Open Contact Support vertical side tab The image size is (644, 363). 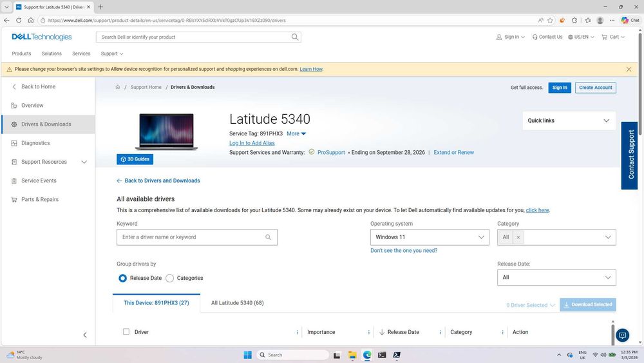pyautogui.click(x=631, y=155)
